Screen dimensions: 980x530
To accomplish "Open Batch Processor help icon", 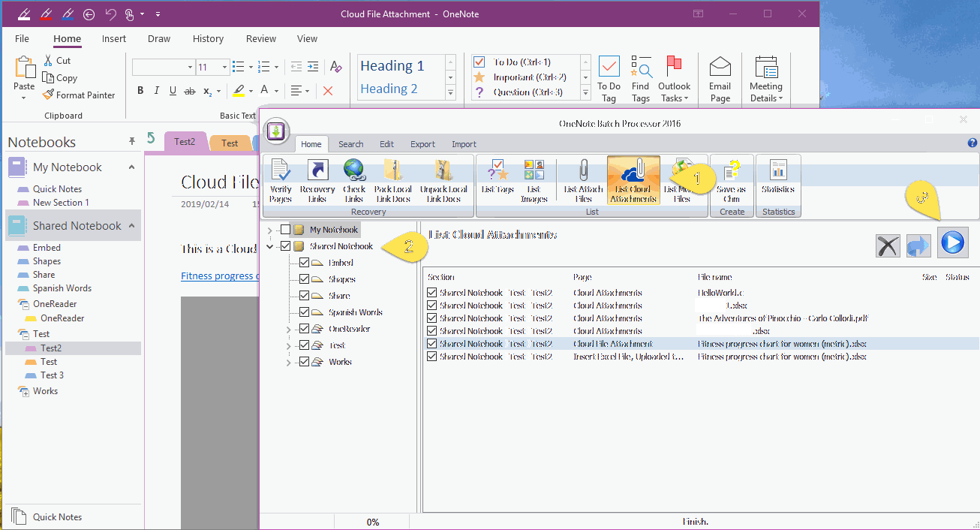I will [972, 143].
